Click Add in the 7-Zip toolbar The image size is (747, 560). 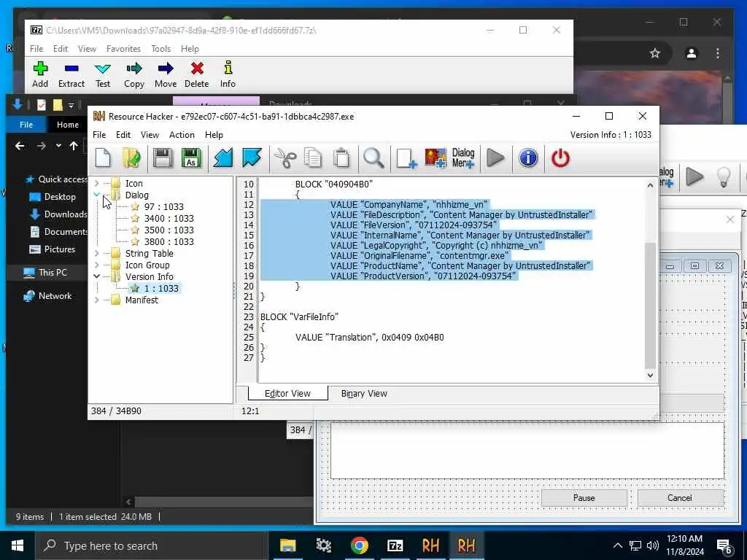[40, 75]
